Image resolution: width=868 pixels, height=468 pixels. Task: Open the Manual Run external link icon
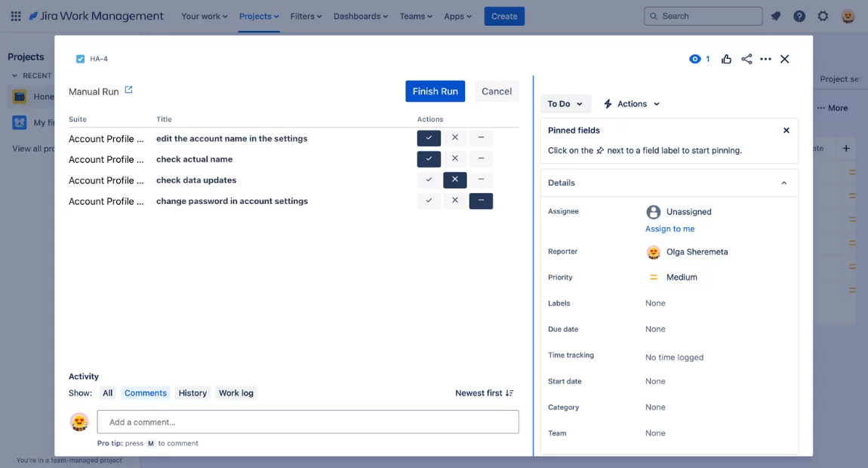(x=128, y=90)
